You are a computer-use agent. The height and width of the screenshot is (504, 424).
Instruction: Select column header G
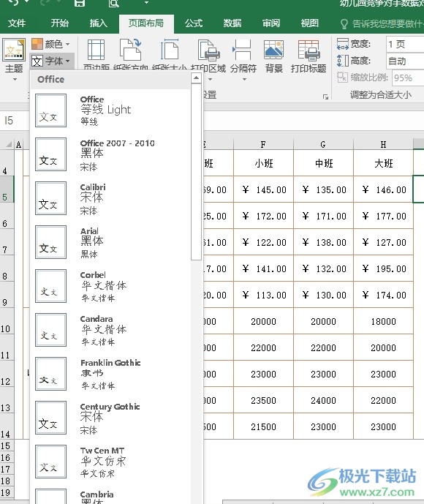[323, 144]
